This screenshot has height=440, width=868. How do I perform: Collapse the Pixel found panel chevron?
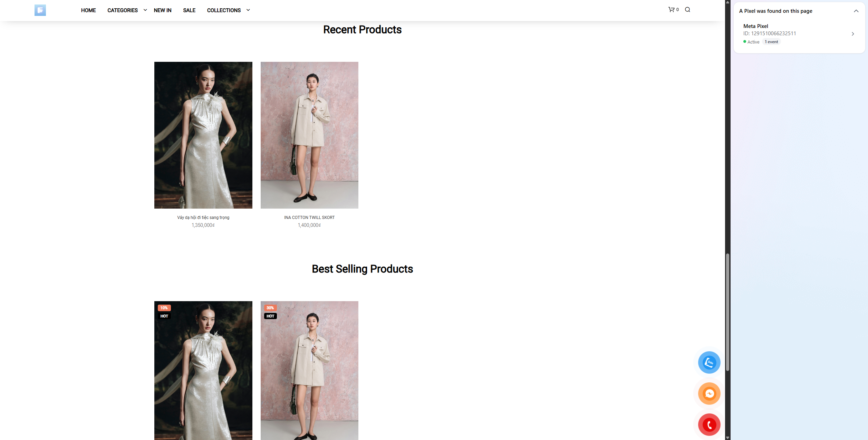tap(856, 11)
